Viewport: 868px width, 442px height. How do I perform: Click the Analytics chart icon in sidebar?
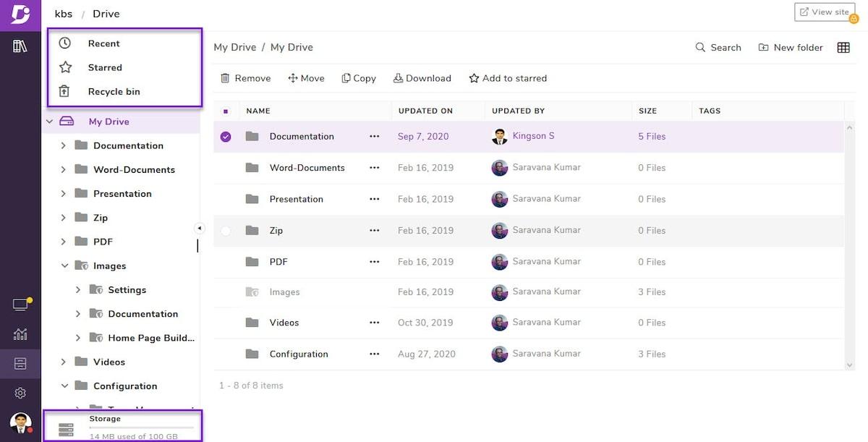click(x=20, y=334)
